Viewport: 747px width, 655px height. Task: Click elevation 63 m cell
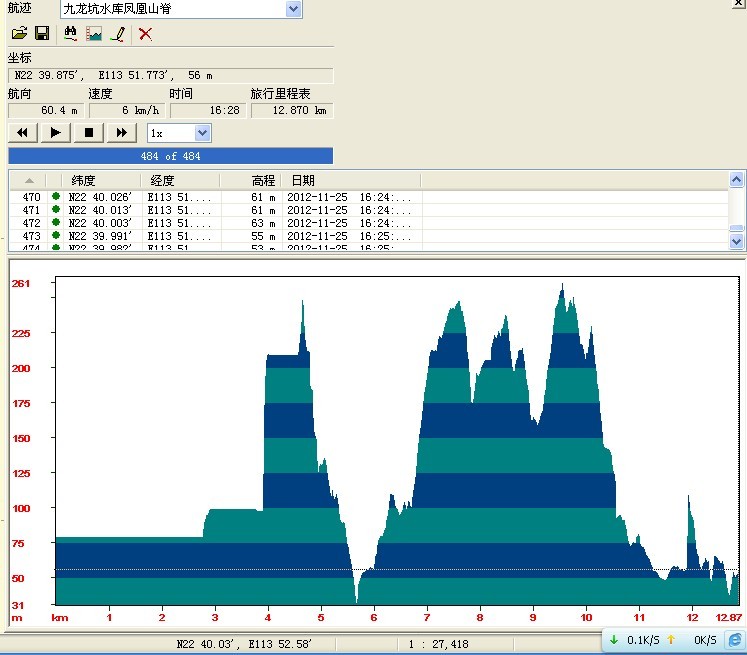(x=263, y=223)
